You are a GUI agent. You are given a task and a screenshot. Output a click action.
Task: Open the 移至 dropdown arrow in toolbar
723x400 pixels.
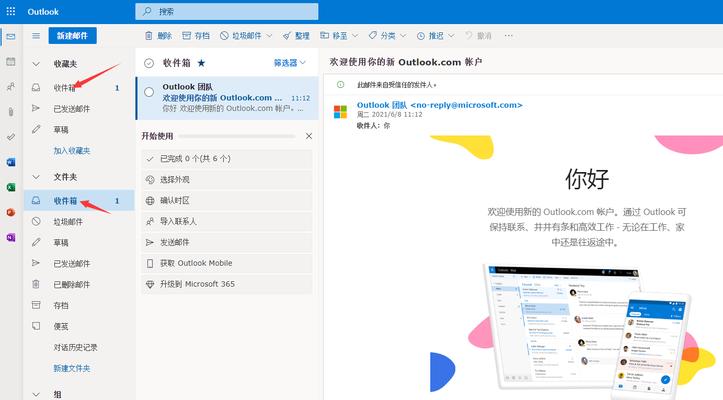click(355, 36)
